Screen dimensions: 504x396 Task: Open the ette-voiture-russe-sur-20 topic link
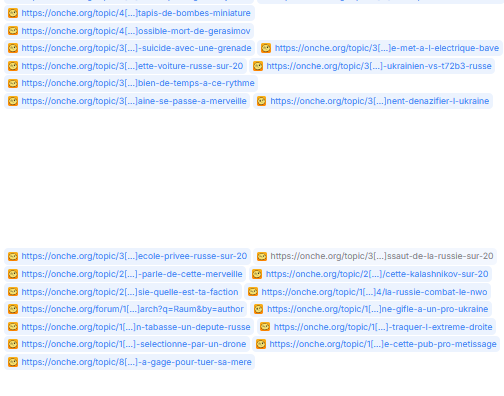[132, 66]
